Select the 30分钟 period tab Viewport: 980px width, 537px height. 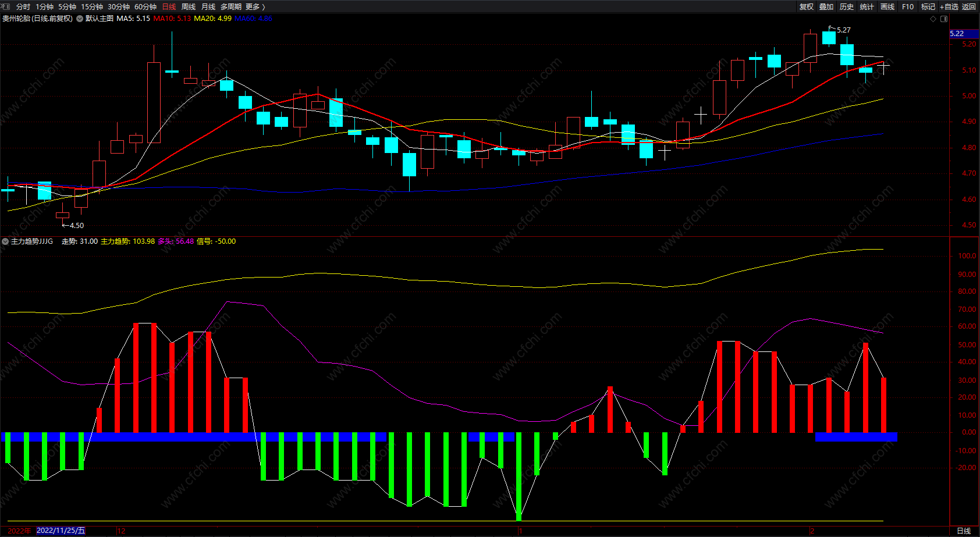pos(119,7)
